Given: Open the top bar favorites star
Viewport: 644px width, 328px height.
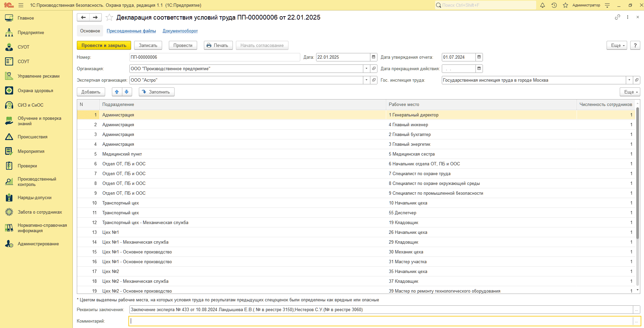Looking at the screenshot, I should (565, 5).
